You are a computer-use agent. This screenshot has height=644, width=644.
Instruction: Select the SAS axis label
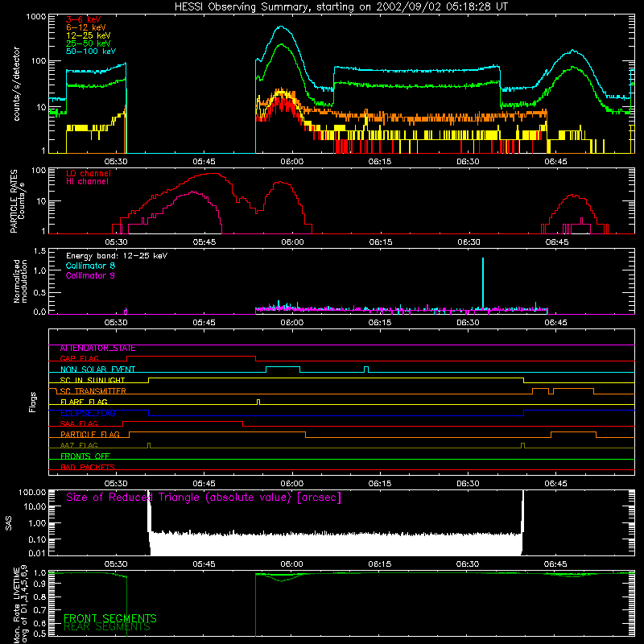click(x=8, y=523)
